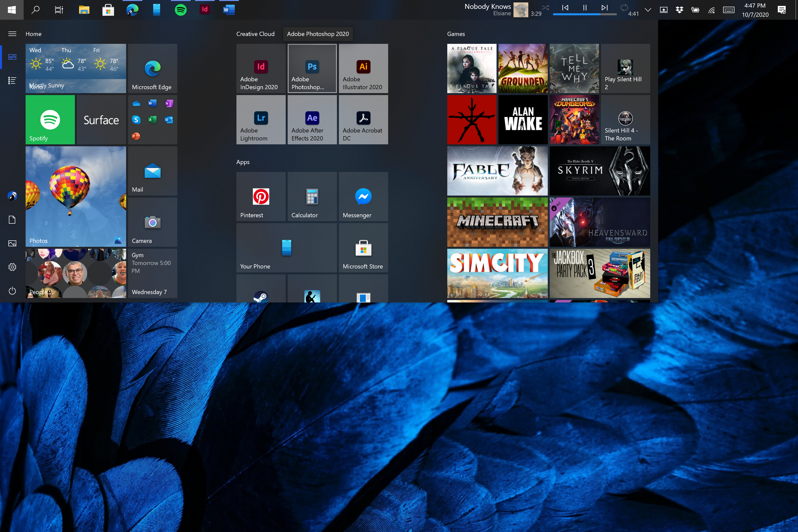Open the Steam tile

pos(261,288)
